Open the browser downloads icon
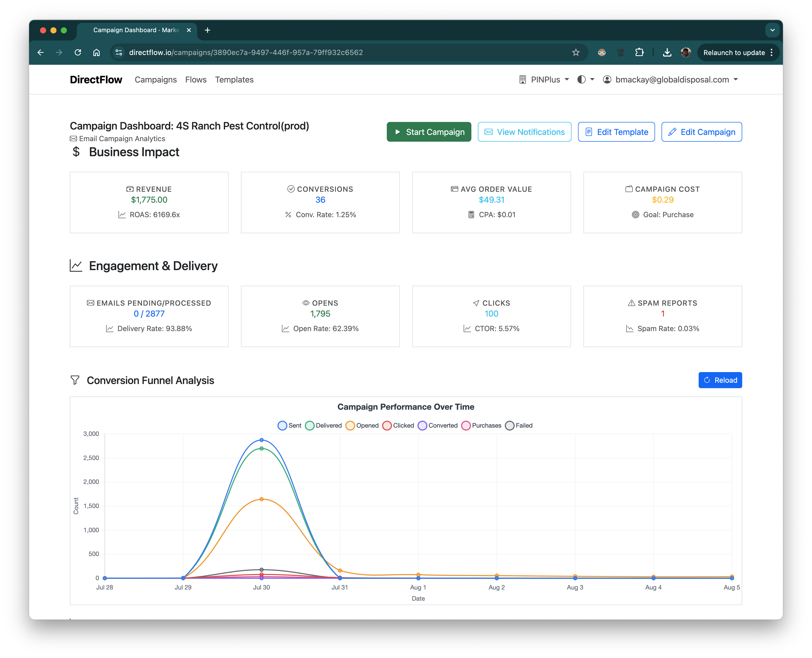Viewport: 812px width, 658px height. 667,53
